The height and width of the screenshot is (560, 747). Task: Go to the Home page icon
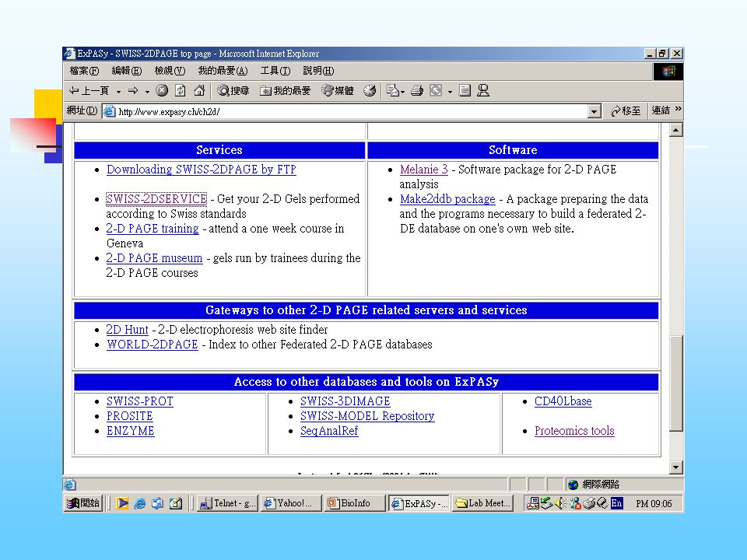point(199,90)
